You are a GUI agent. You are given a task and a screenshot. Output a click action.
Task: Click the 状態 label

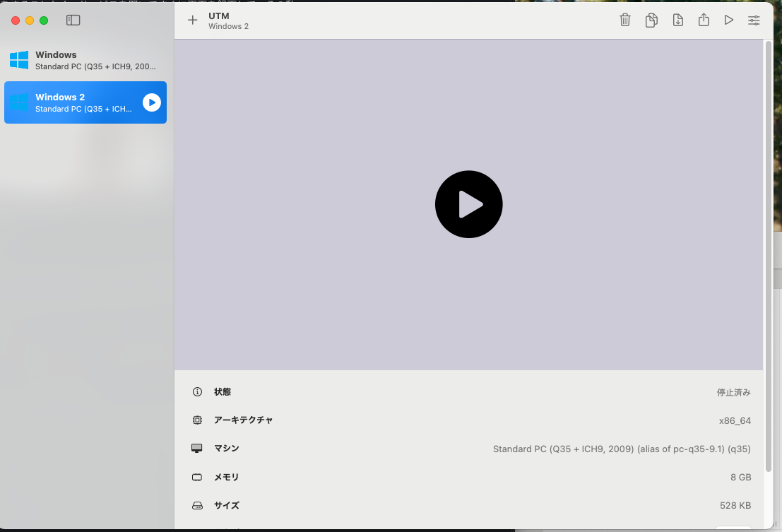[x=223, y=392]
